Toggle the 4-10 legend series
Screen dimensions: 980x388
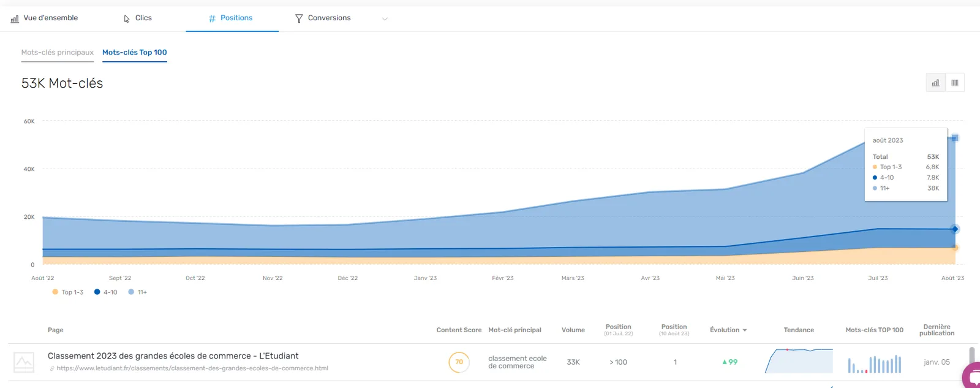[106, 292]
